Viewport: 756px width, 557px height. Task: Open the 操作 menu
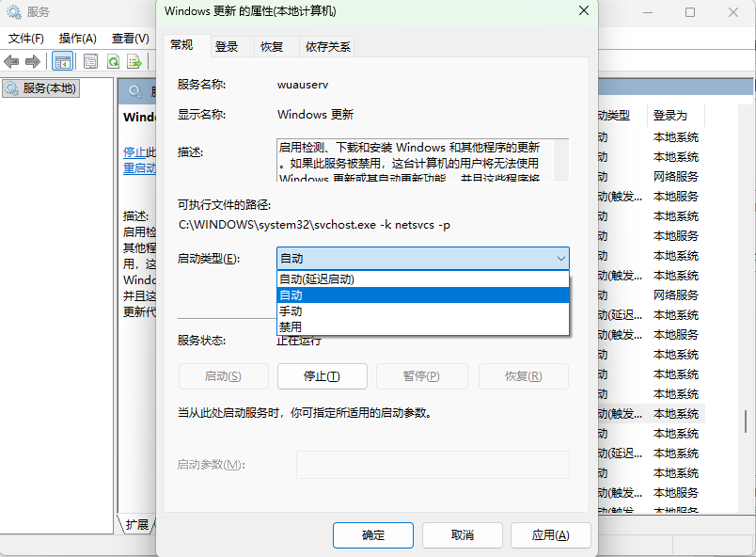pyautogui.click(x=78, y=38)
